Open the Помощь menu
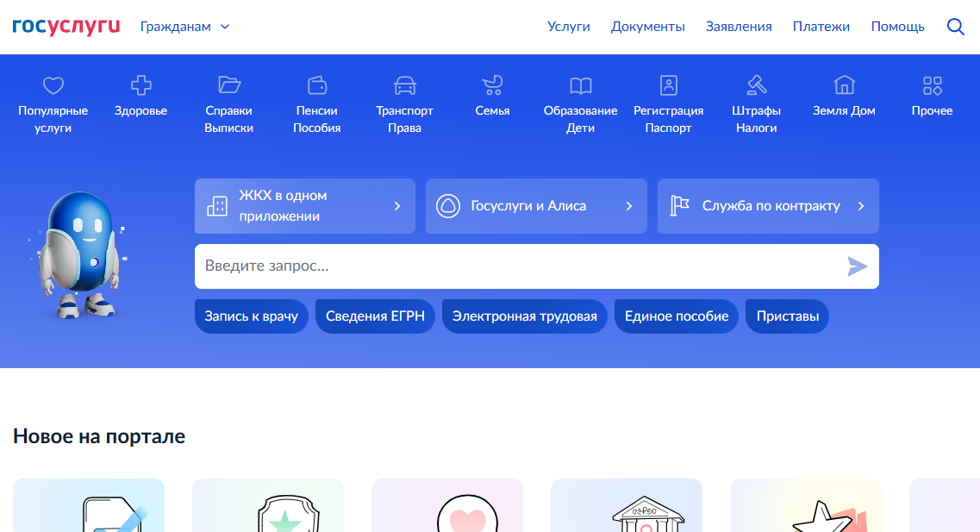 (x=897, y=27)
